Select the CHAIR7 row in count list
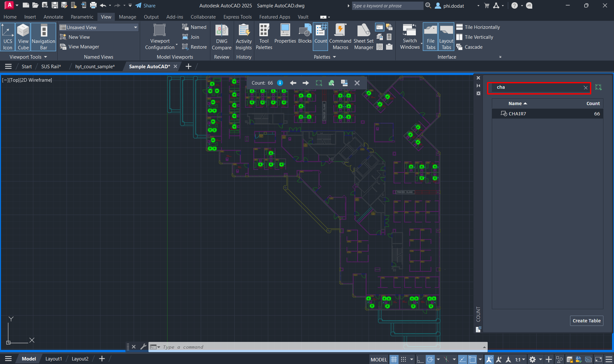The height and width of the screenshot is (364, 614). (x=548, y=114)
